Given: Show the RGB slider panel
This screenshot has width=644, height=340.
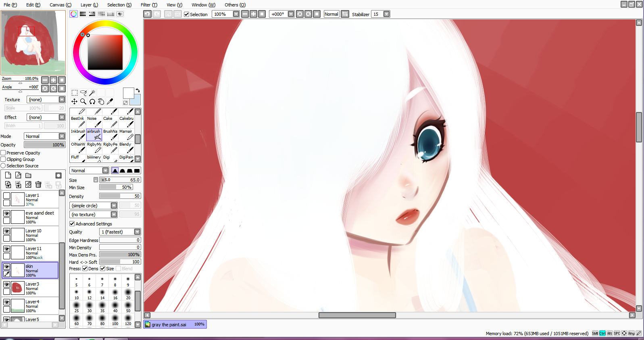Looking at the screenshot, I should coord(83,14).
